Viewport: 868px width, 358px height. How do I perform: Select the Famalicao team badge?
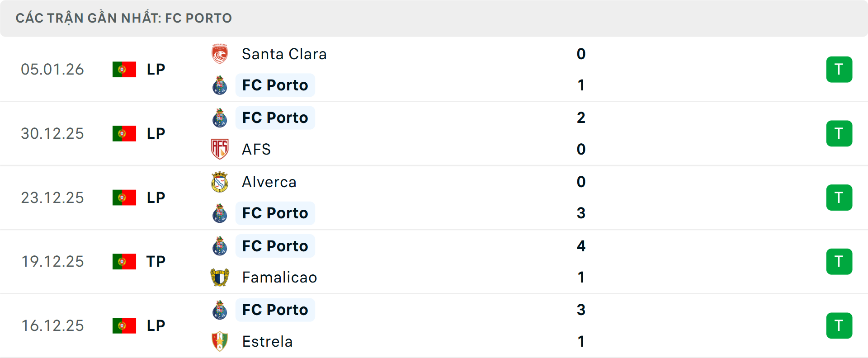220,277
